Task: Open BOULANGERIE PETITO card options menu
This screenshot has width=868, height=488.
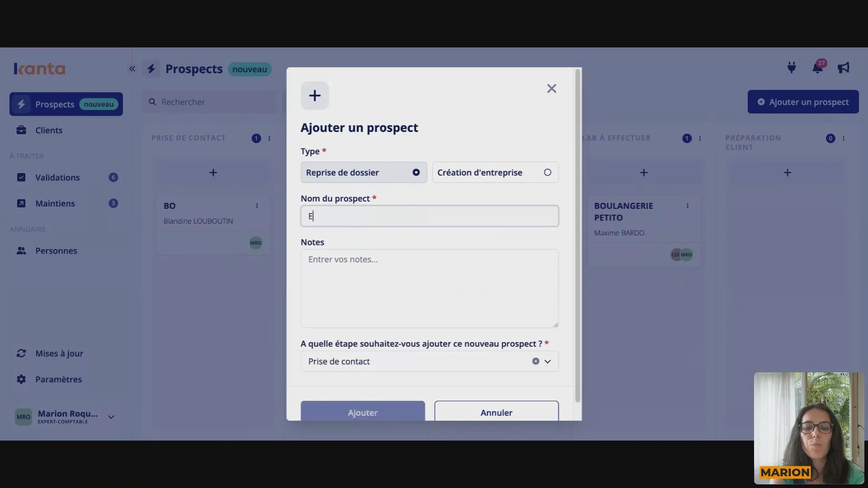Action: pyautogui.click(x=688, y=206)
